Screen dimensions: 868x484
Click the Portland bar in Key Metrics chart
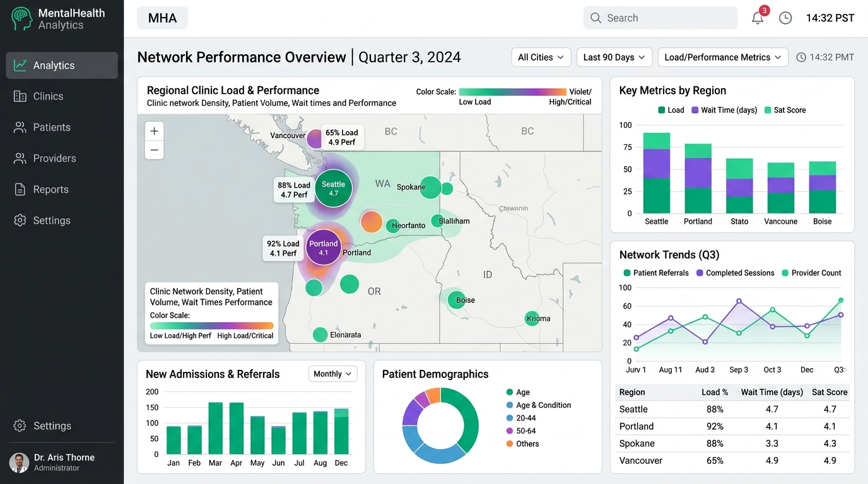[x=698, y=178]
